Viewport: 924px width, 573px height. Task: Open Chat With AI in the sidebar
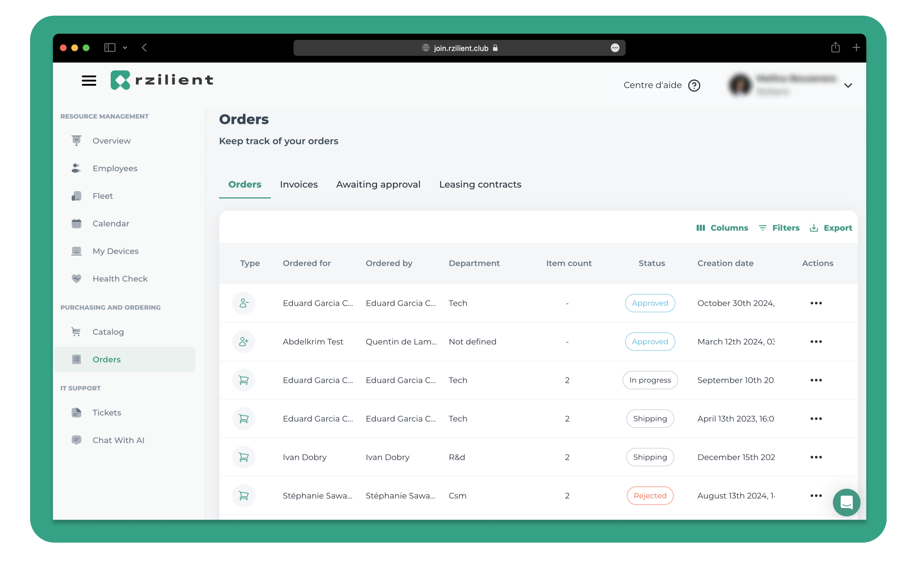pos(118,440)
